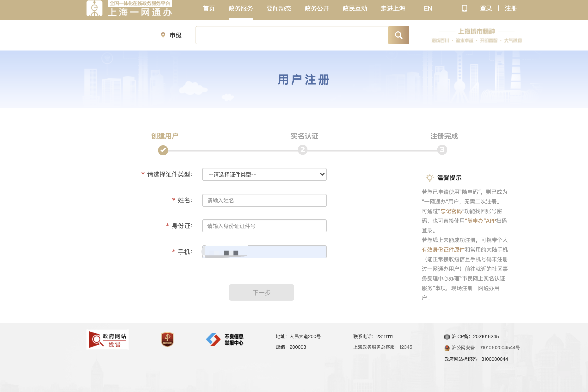Image resolution: width=588 pixels, height=392 pixels.
Task: Click the 实名认证 step label
Action: [304, 136]
